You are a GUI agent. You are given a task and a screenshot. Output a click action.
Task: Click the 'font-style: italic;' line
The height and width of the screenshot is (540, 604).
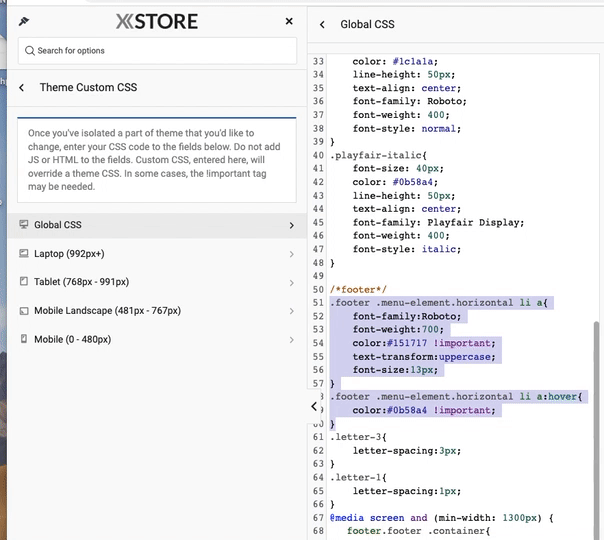pos(407,249)
